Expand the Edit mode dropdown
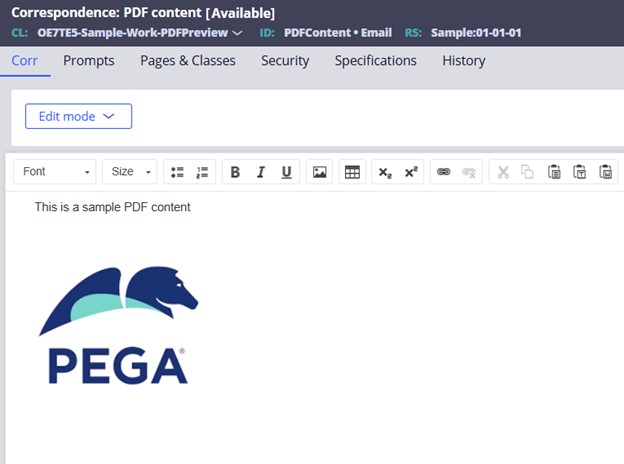This screenshot has width=624, height=464. coord(78,116)
